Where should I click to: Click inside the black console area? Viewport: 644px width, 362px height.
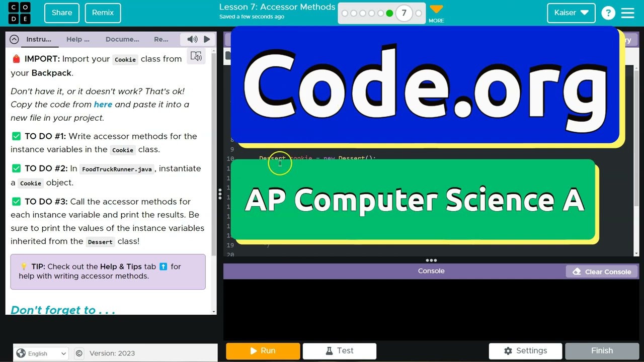click(x=431, y=309)
